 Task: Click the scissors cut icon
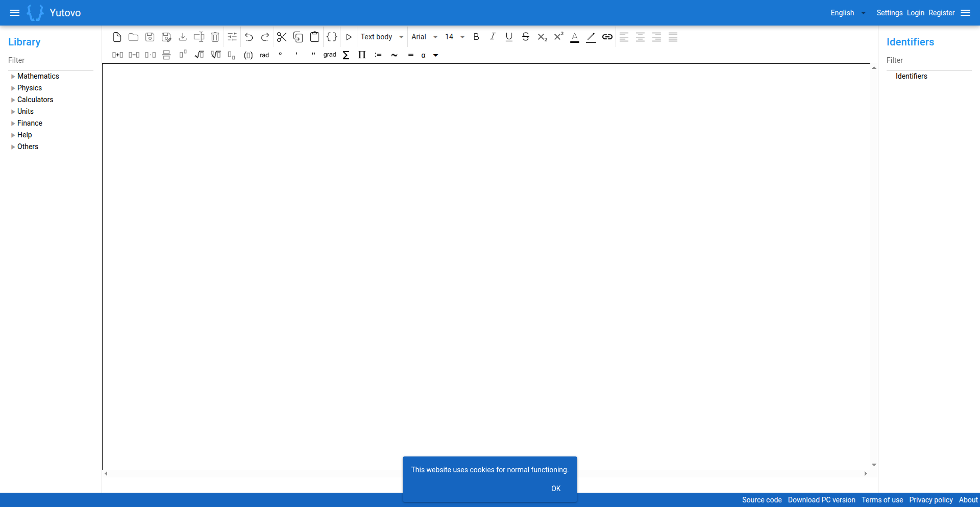(282, 37)
